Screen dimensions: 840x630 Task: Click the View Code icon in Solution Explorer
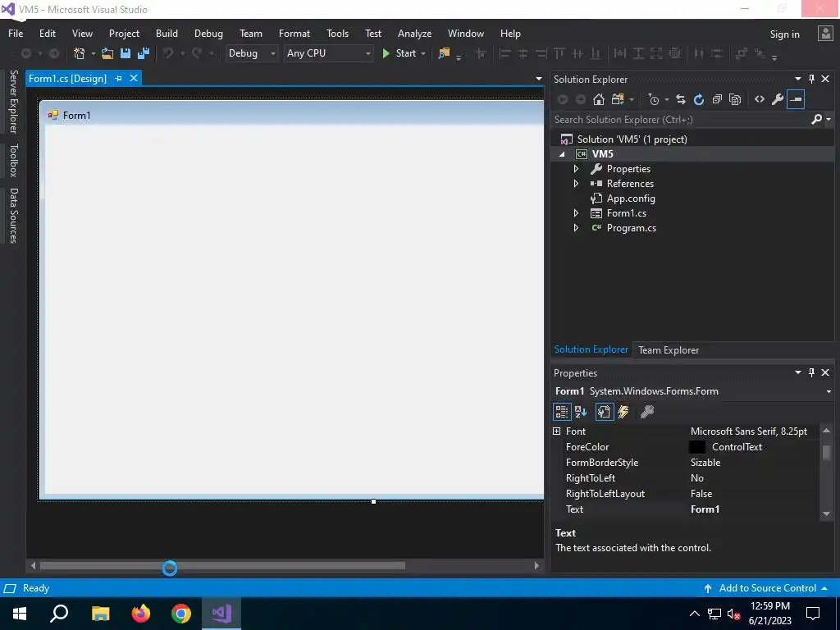click(x=759, y=99)
